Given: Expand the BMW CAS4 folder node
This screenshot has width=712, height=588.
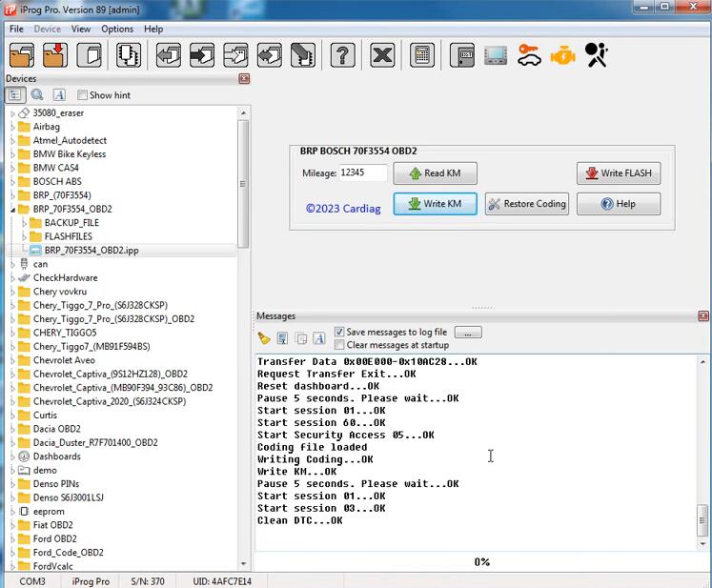Looking at the screenshot, I should point(12,168).
